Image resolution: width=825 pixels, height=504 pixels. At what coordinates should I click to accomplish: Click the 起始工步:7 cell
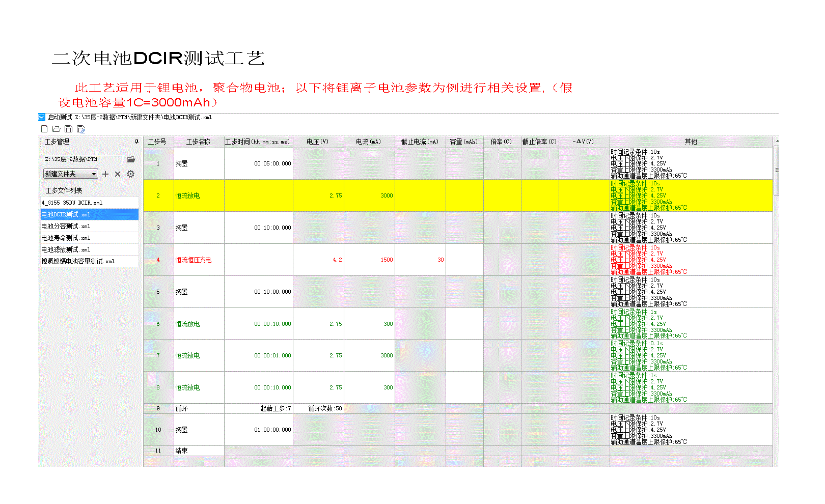click(x=258, y=408)
